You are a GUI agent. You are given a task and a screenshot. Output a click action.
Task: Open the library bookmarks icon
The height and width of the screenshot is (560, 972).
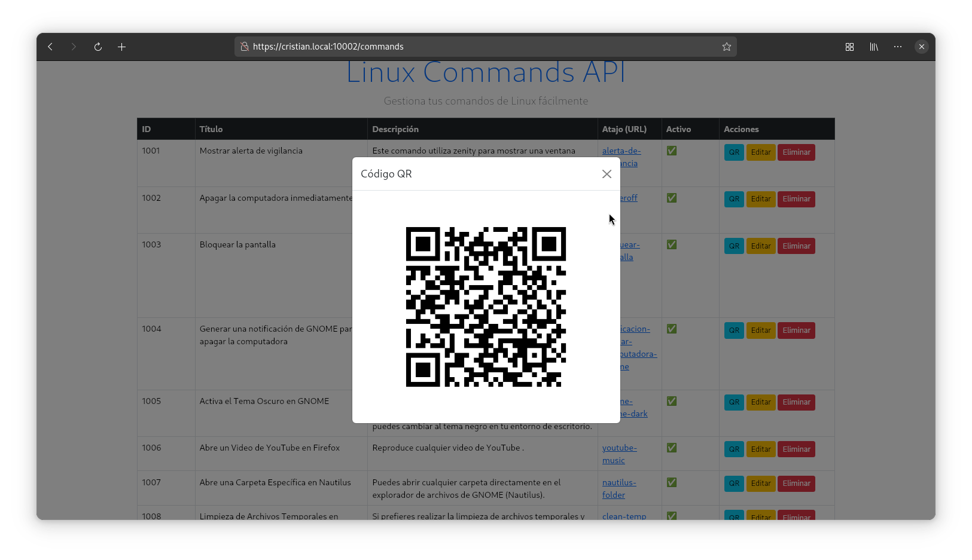(x=874, y=47)
